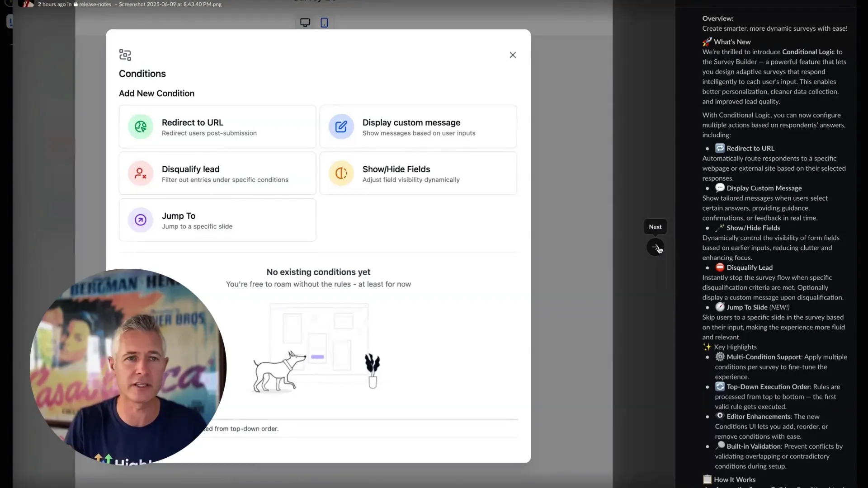868x488 pixels.
Task: Click the Jump To arrow icon
Action: point(141,220)
